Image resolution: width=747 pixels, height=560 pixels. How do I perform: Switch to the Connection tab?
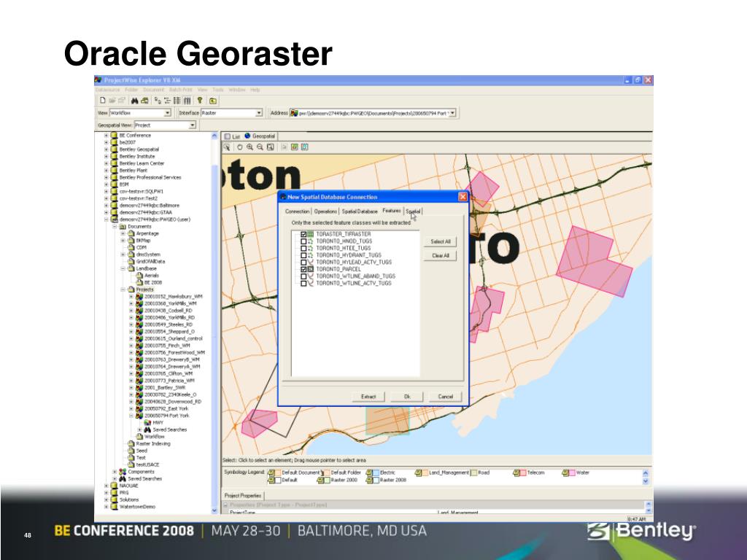[298, 211]
